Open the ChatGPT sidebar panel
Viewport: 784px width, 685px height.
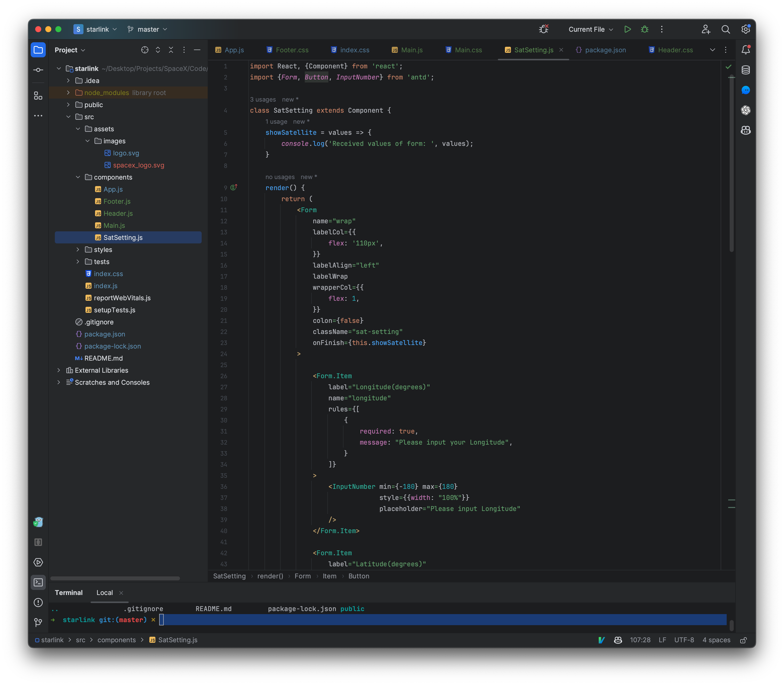point(745,110)
